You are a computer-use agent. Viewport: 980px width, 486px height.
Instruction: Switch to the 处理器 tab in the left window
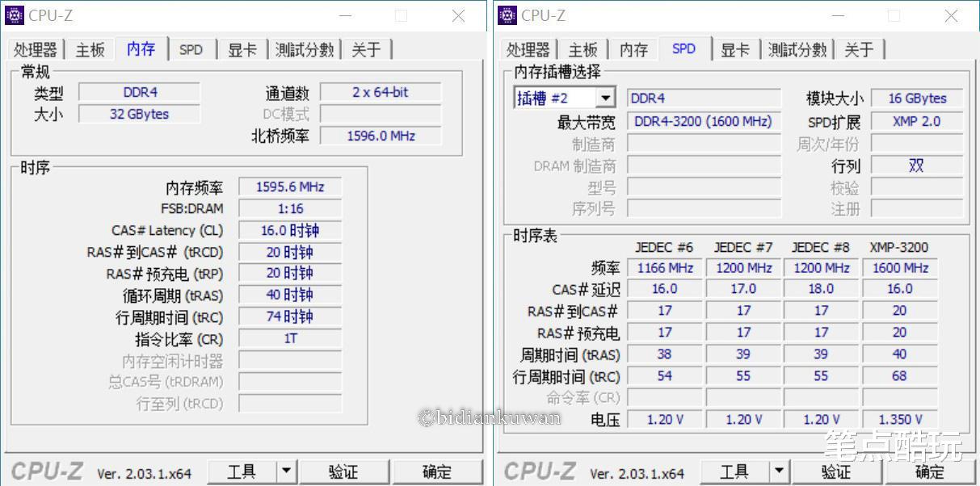coord(35,49)
